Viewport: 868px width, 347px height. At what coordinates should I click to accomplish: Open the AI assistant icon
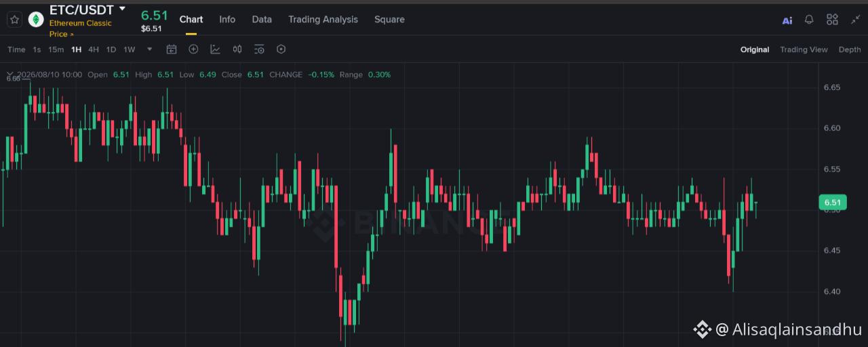(x=787, y=20)
